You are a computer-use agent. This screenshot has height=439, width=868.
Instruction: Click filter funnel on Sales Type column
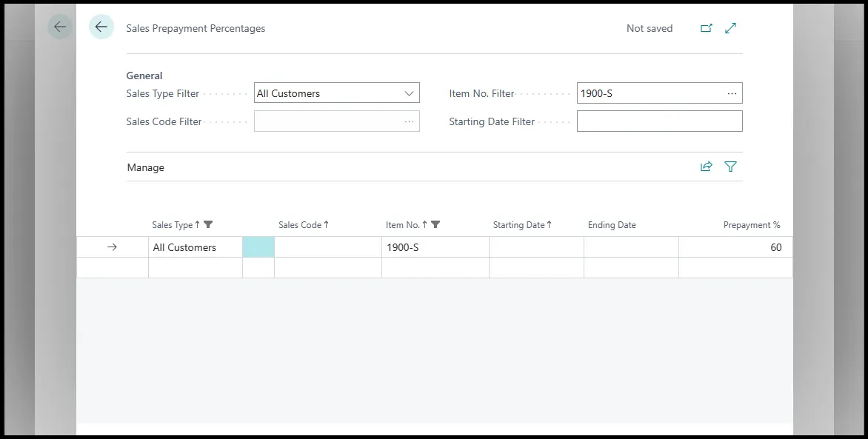[x=208, y=225]
